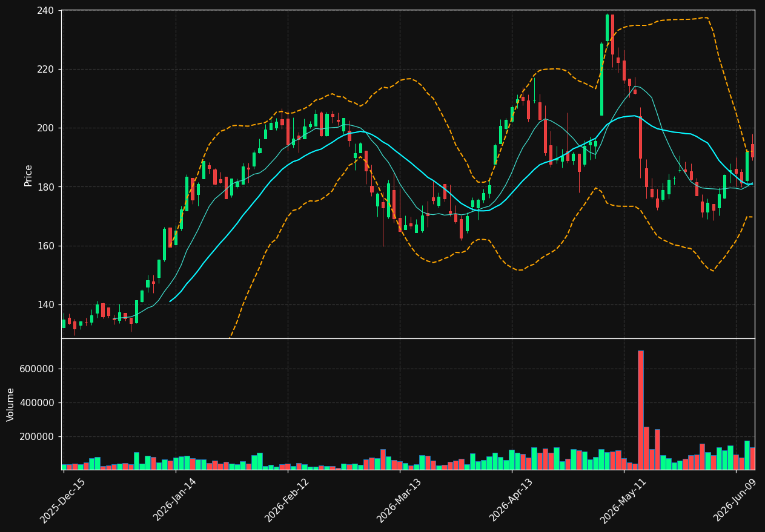Click the 2026-May-11 date label
The image size is (765, 532).
(x=623, y=501)
